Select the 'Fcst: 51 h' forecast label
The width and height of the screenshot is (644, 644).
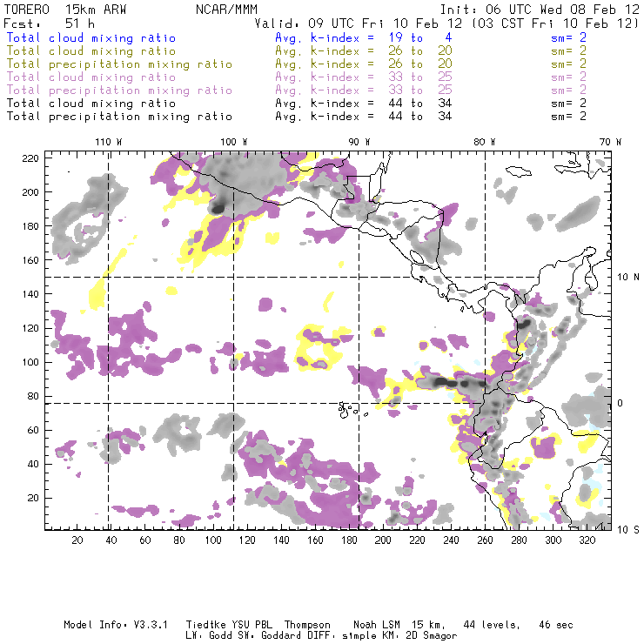(50, 23)
